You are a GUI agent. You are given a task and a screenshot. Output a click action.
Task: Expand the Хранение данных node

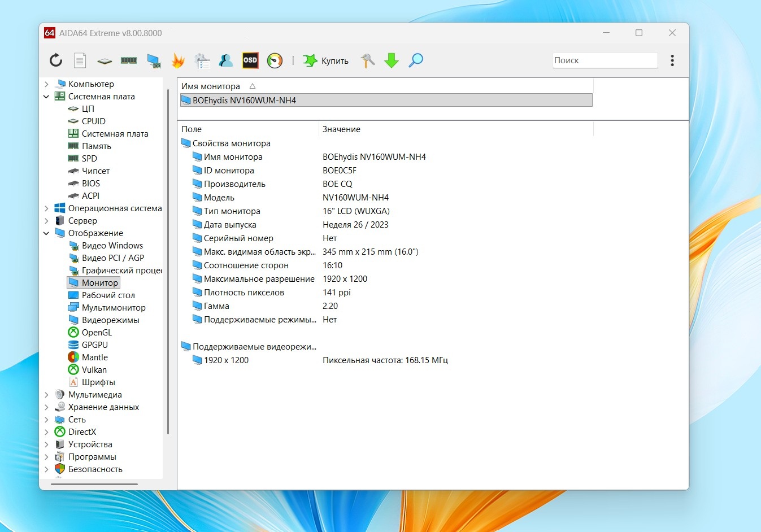[46, 407]
